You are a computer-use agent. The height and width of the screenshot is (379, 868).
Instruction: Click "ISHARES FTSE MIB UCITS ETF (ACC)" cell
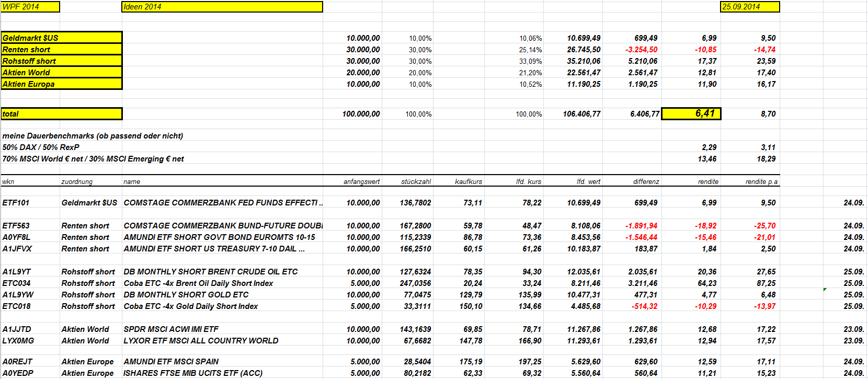click(x=193, y=373)
